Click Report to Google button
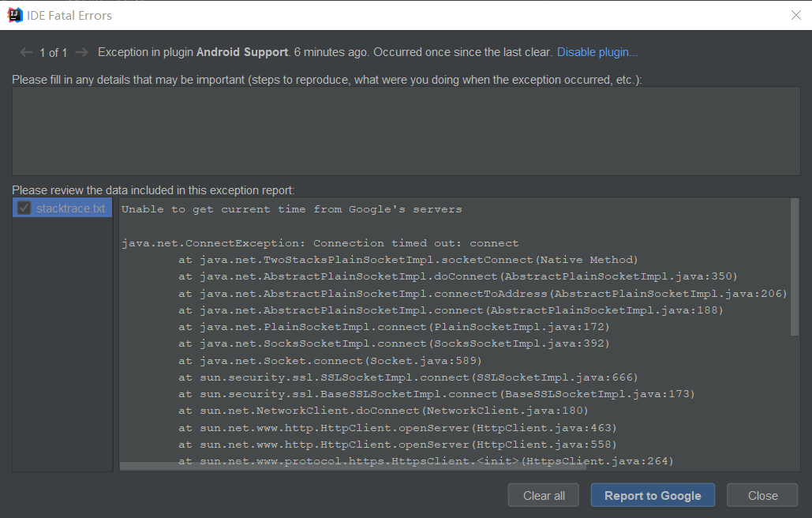This screenshot has height=518, width=812. point(653,496)
